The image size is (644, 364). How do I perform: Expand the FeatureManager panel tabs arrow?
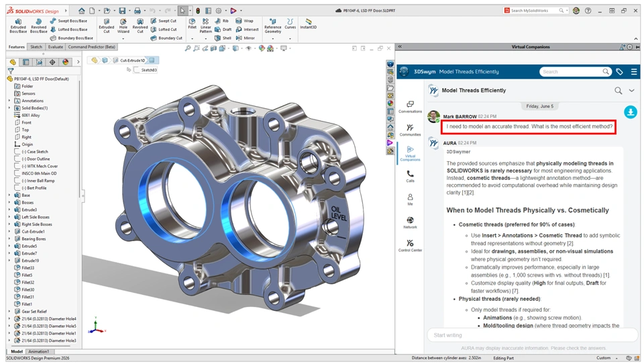78,62
